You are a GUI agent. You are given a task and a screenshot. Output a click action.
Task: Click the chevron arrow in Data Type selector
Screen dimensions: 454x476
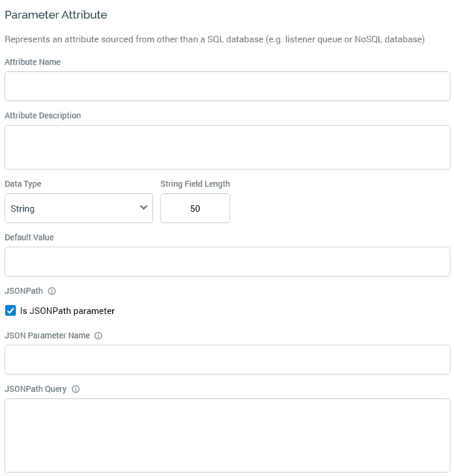point(143,208)
